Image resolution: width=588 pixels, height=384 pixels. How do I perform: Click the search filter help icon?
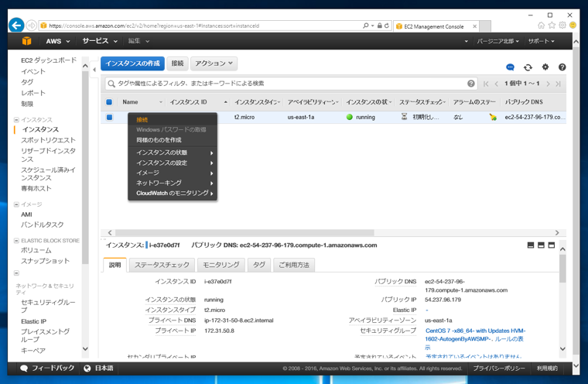[471, 84]
